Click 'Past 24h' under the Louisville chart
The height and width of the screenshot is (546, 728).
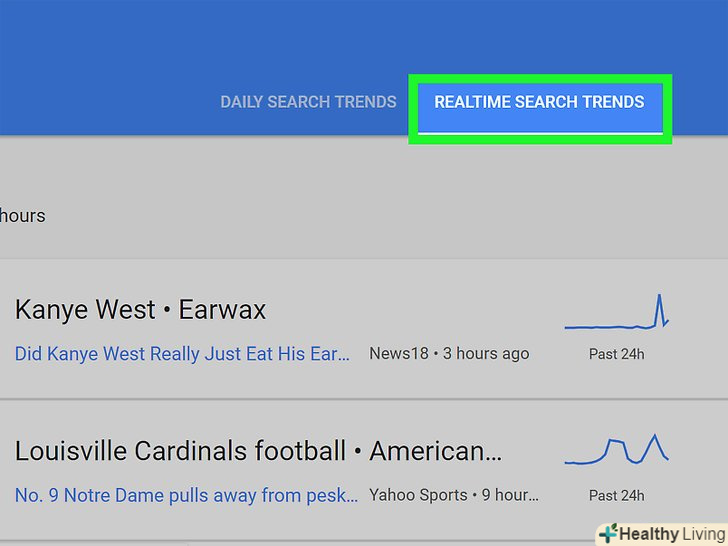(x=616, y=495)
